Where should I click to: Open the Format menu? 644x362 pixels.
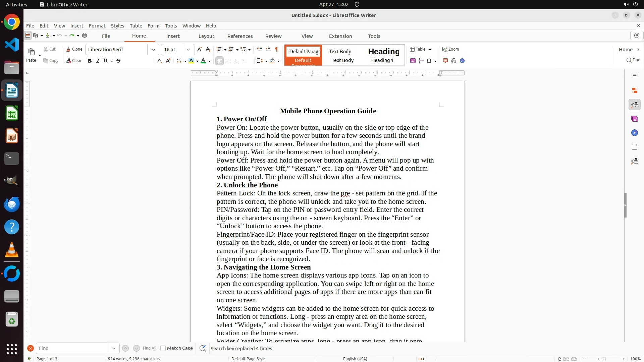pos(97,26)
